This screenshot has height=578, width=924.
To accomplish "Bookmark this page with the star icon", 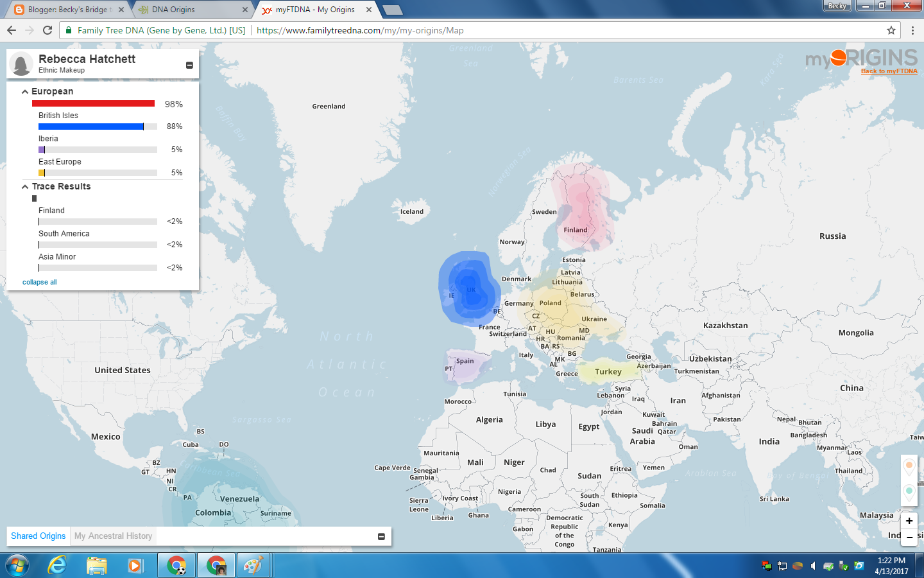I will point(891,30).
